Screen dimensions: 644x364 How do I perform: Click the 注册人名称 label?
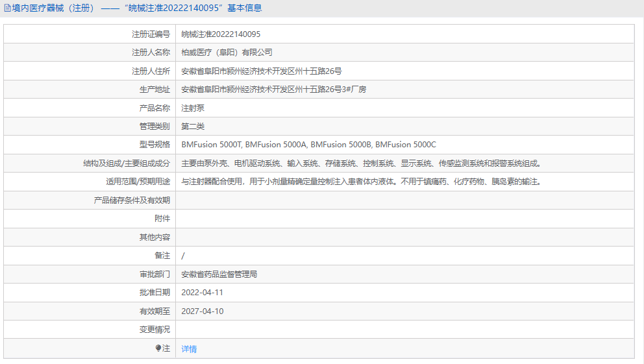point(151,53)
